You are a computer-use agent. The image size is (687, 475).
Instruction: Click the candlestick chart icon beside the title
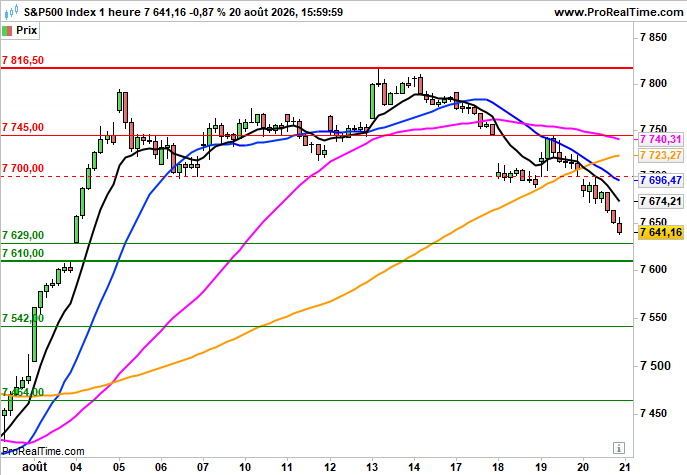point(11,12)
